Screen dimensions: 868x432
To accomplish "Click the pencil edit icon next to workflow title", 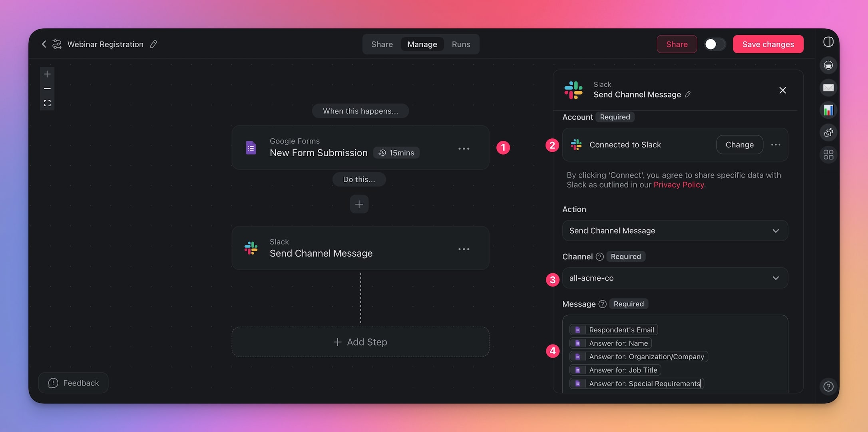I will click(153, 44).
